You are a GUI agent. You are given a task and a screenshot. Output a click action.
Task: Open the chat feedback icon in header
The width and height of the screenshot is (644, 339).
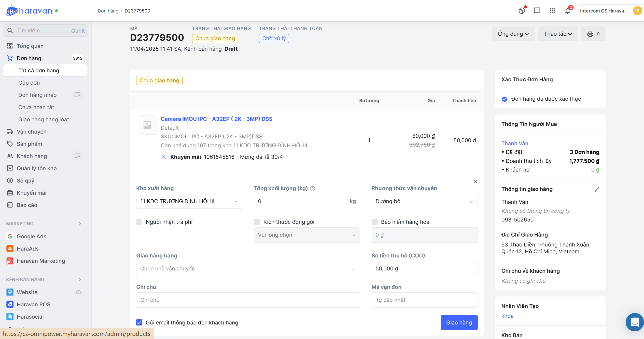pos(537,11)
